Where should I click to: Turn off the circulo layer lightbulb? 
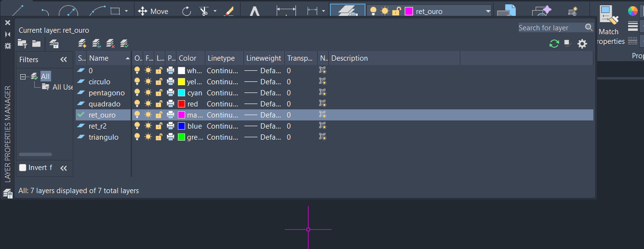click(x=137, y=82)
